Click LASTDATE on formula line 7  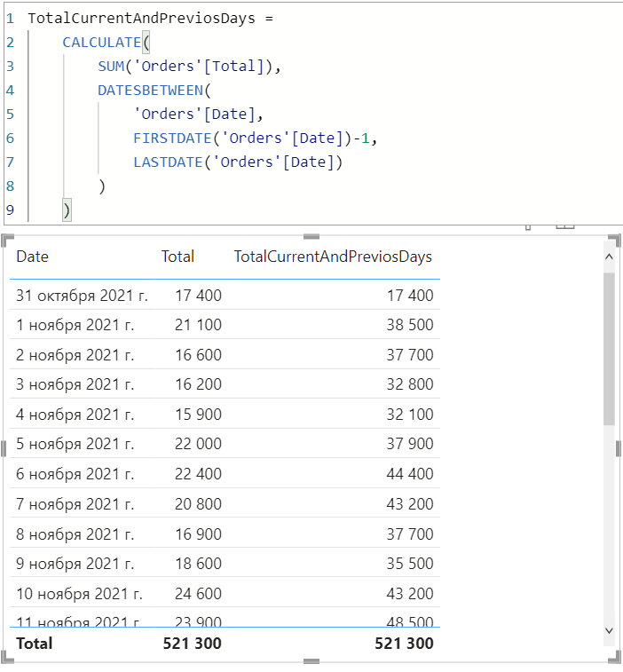[x=168, y=162]
